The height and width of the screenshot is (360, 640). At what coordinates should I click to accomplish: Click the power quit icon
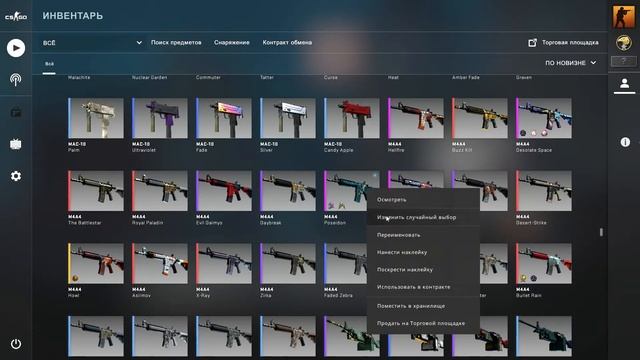point(16,344)
